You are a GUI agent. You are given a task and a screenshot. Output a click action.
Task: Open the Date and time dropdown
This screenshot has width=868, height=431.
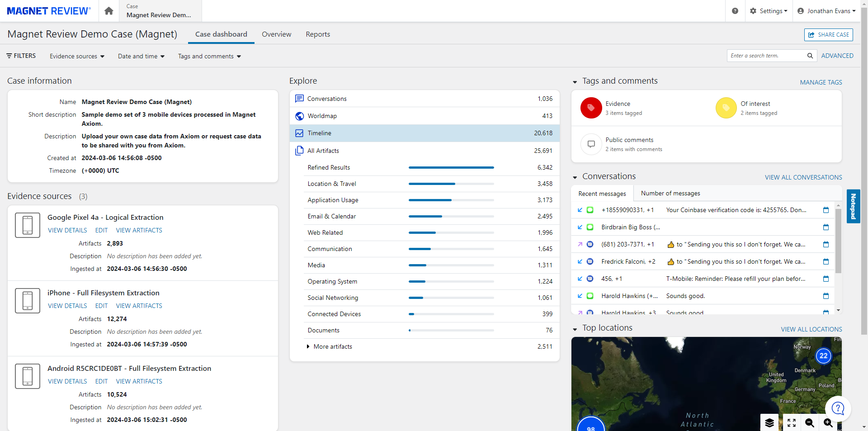click(x=141, y=56)
